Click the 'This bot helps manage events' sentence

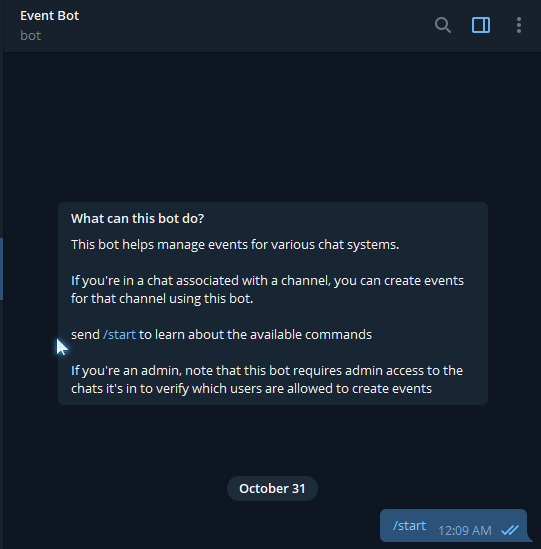[235, 245]
